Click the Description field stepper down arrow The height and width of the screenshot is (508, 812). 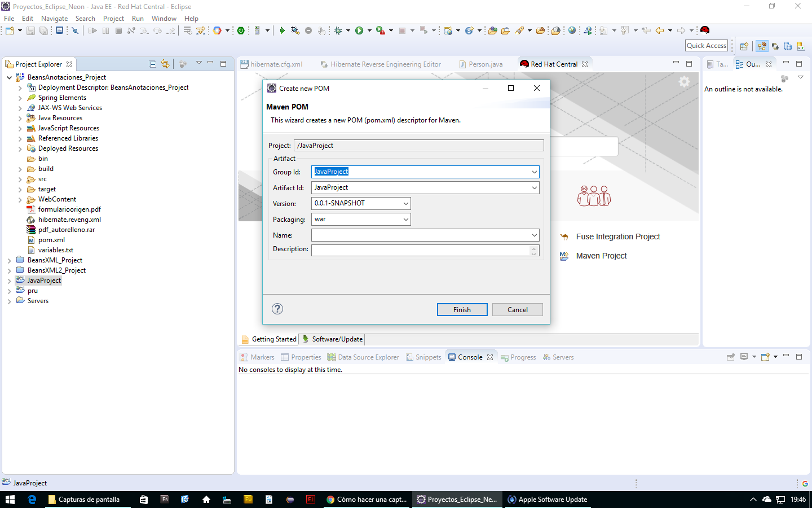[x=534, y=253]
